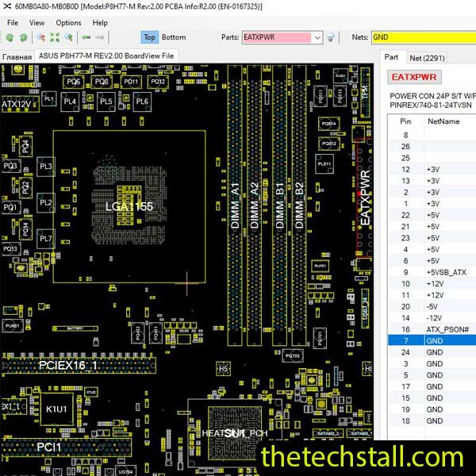Open the File menu
Viewport: 476px width, 476px height.
(x=13, y=23)
